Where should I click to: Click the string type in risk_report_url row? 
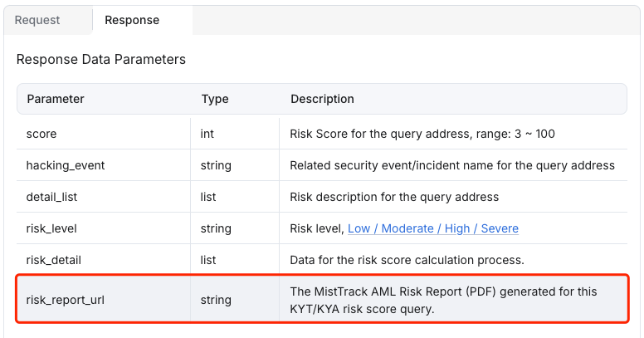(216, 300)
